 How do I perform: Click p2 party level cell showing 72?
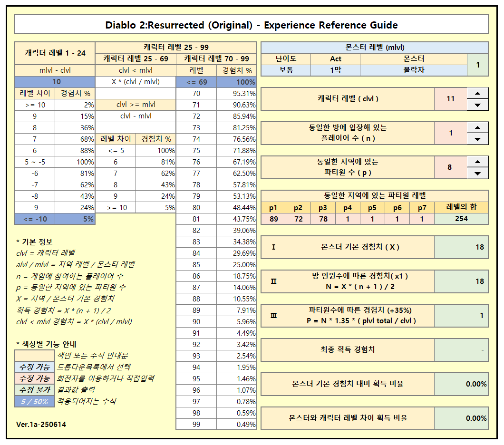[298, 219]
